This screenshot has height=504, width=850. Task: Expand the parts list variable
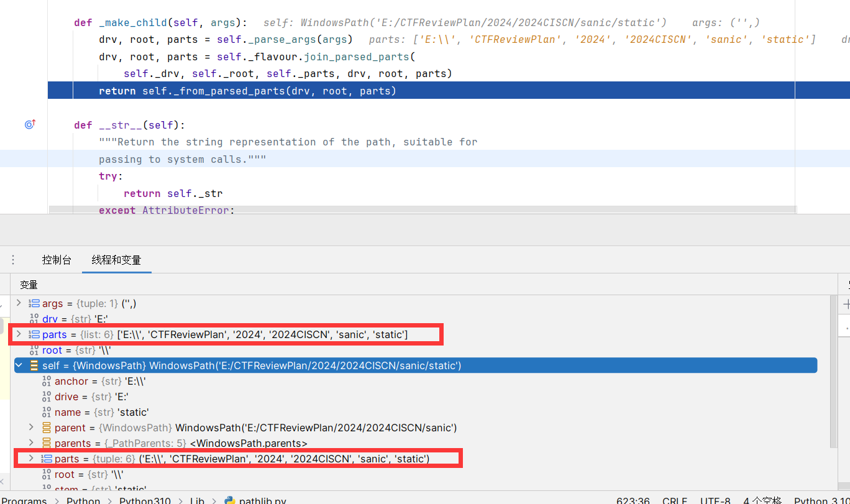click(19, 334)
